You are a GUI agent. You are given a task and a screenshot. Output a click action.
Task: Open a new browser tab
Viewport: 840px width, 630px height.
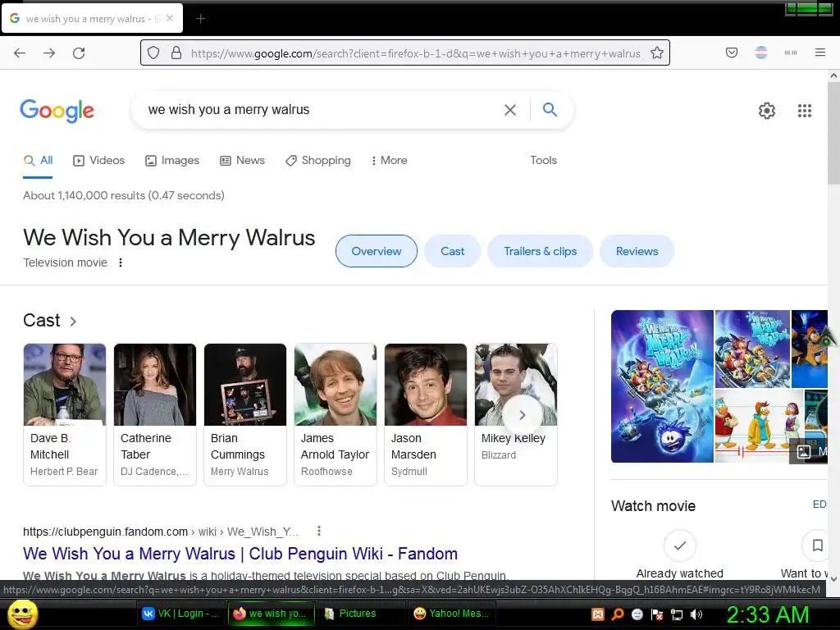[200, 19]
